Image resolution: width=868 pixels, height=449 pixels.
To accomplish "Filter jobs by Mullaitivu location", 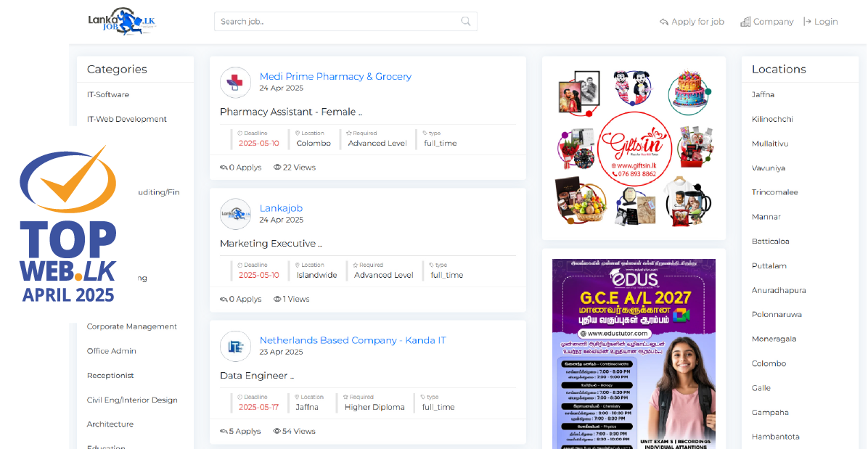I will coord(770,143).
